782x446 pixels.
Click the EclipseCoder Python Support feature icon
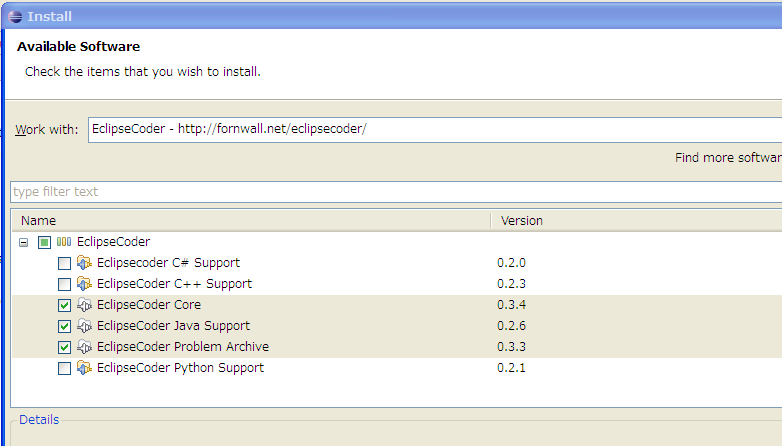(84, 368)
